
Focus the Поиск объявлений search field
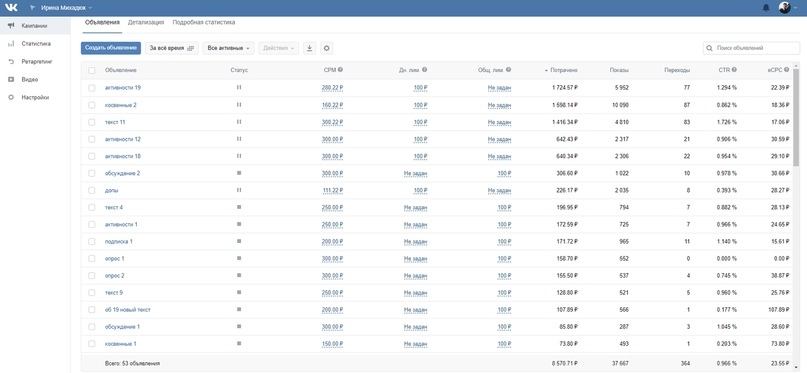pyautogui.click(x=752, y=48)
